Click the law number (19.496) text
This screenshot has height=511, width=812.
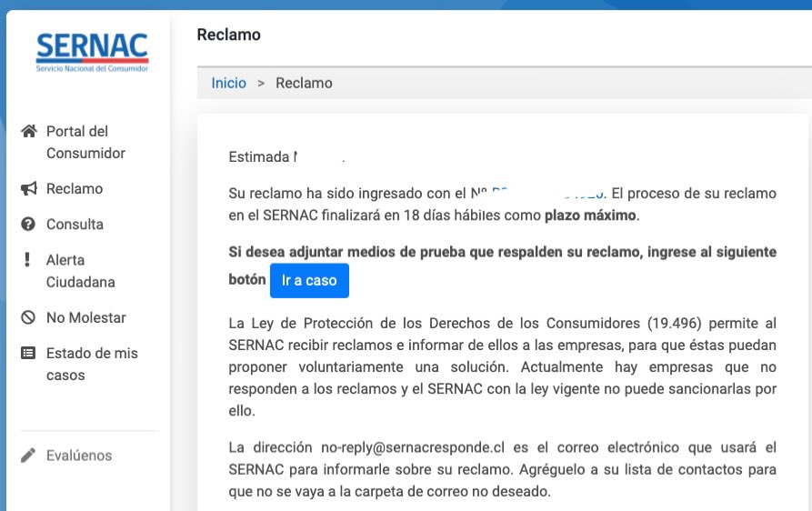(675, 323)
